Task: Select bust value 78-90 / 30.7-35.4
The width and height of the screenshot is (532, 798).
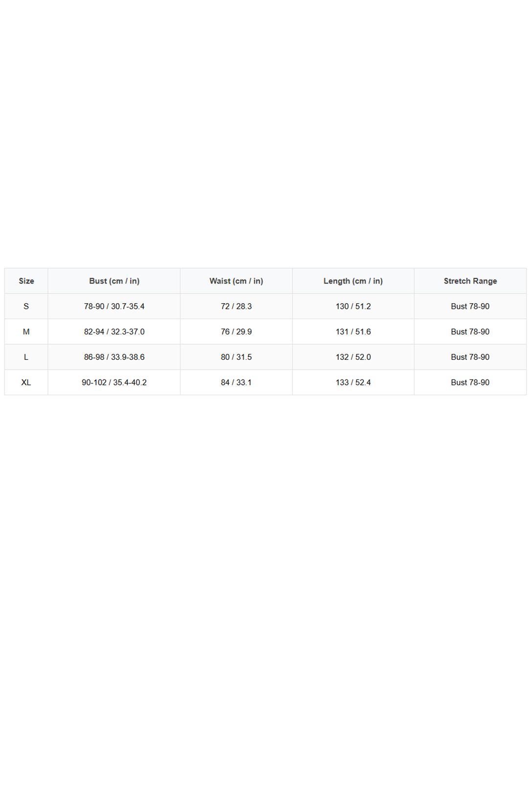Action: point(114,306)
